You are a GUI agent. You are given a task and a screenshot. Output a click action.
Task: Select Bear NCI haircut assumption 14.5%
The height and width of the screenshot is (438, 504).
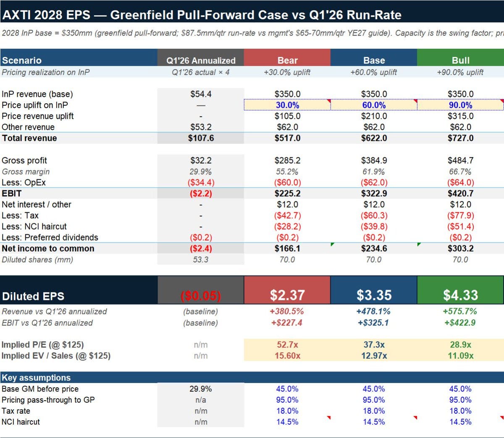[287, 422]
